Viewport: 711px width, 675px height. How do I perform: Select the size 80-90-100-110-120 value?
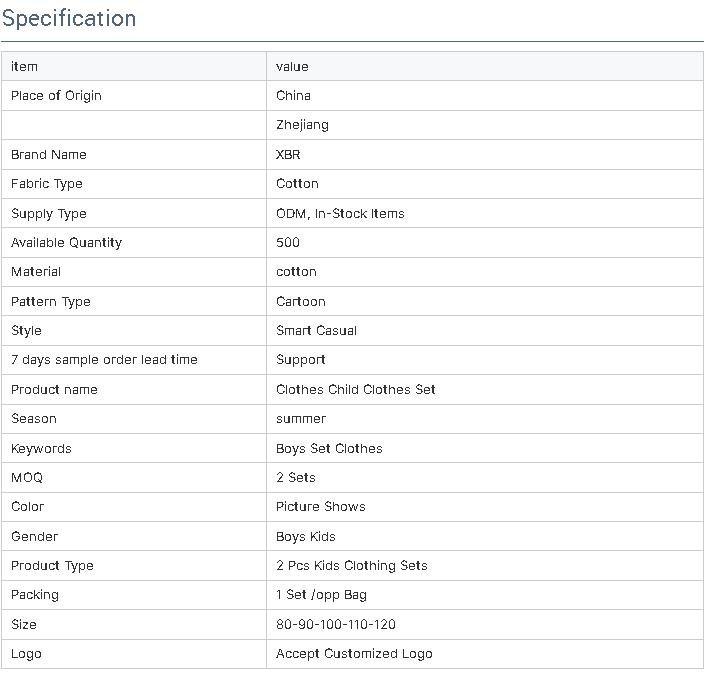[336, 624]
